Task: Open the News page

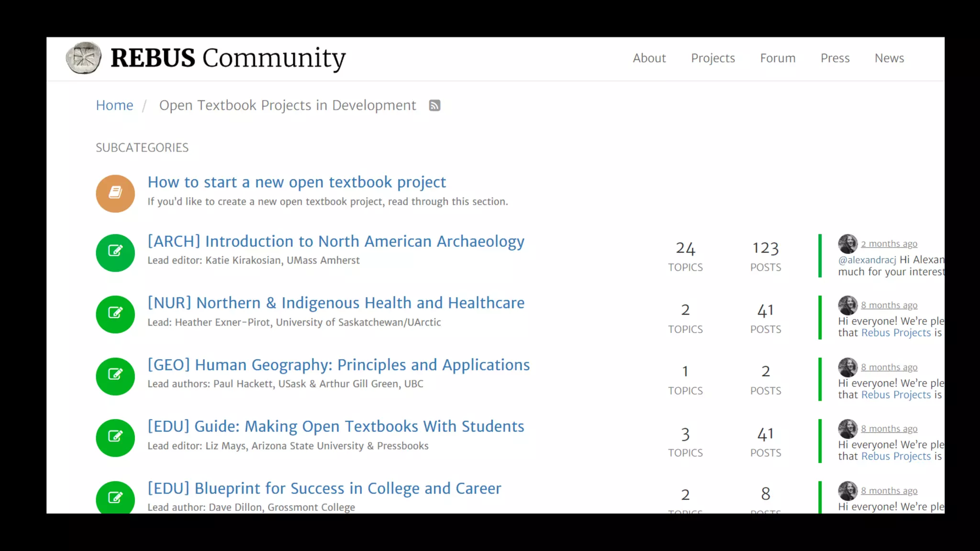Action: pos(889,58)
